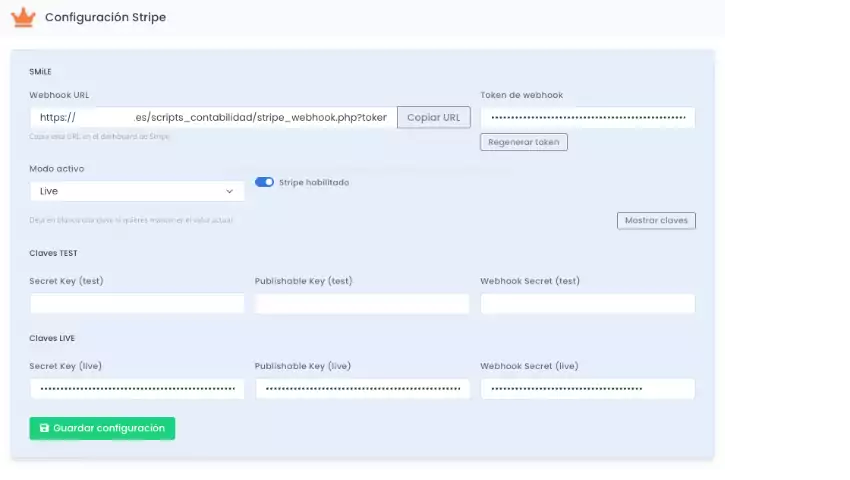The image size is (850, 480).
Task: Click the Modo activo label
Action: tap(56, 169)
